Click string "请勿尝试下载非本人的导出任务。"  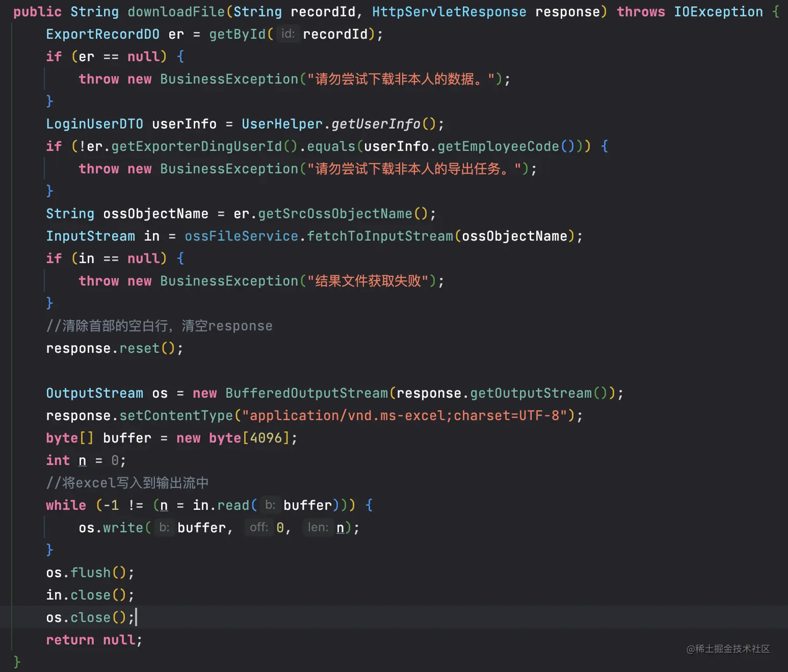pyautogui.click(x=414, y=168)
